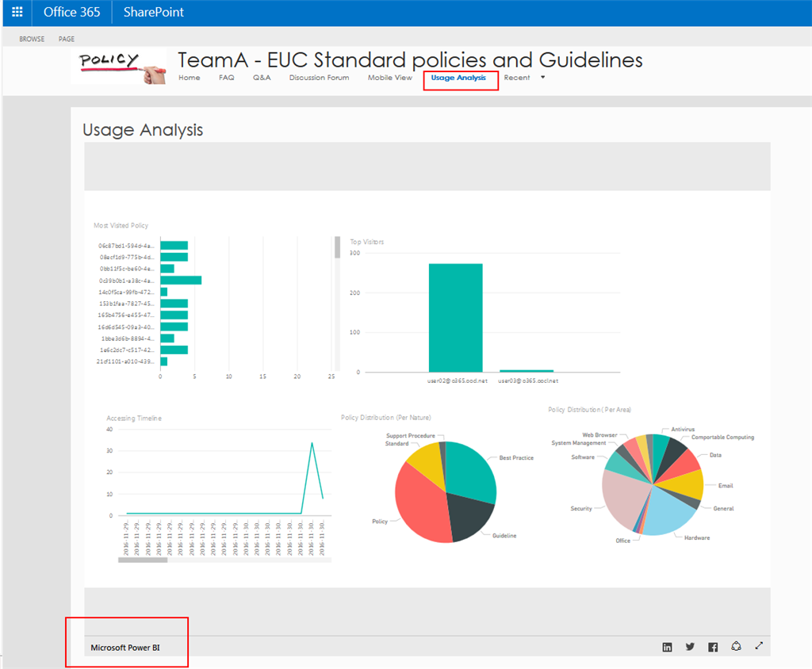Select the 14c0f5ca bar in Most Visited Policy
The image size is (812, 669).
pyautogui.click(x=163, y=292)
